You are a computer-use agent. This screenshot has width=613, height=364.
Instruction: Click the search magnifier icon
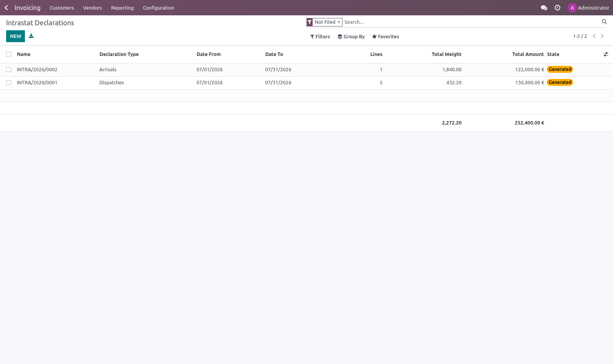click(604, 22)
